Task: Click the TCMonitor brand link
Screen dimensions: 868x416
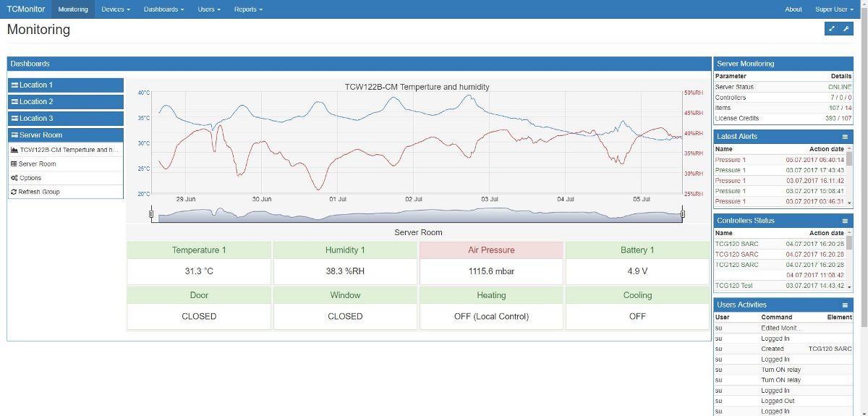Action: [26, 9]
